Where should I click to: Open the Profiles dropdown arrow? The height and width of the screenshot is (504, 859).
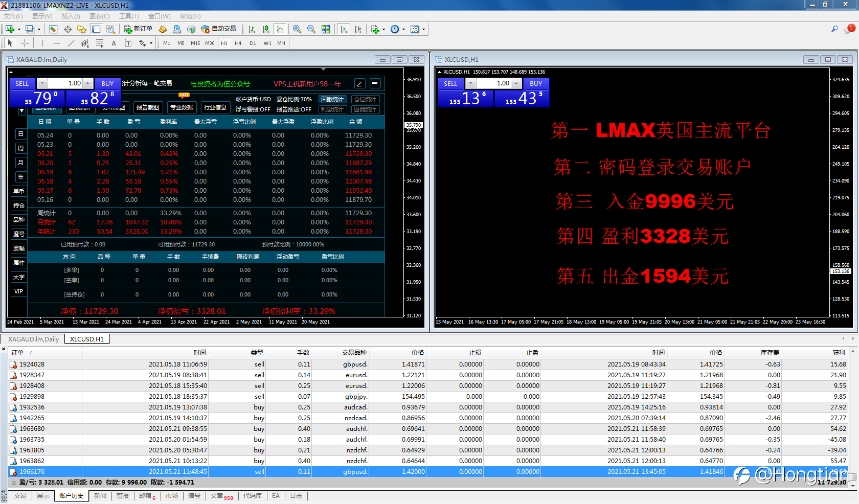coord(39,30)
